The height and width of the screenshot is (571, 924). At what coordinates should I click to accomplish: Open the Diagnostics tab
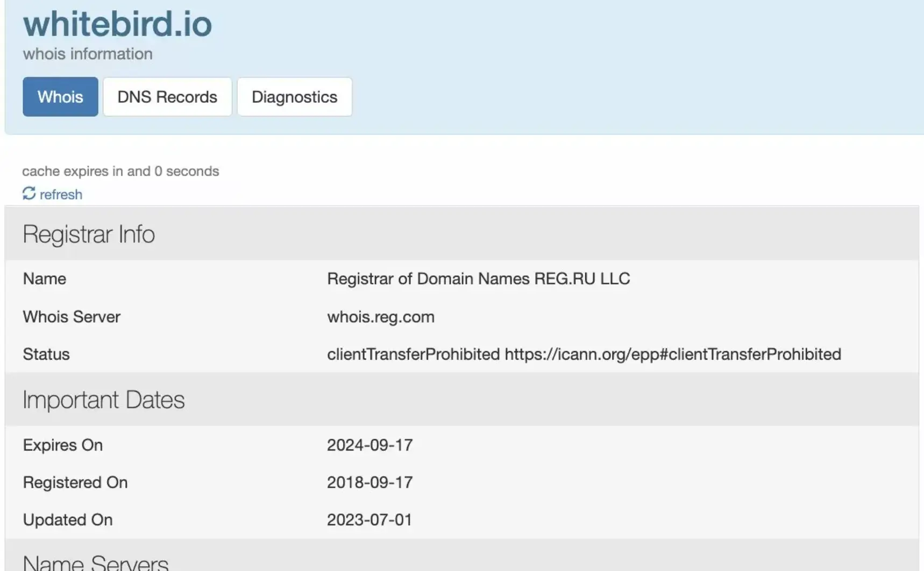click(x=294, y=97)
